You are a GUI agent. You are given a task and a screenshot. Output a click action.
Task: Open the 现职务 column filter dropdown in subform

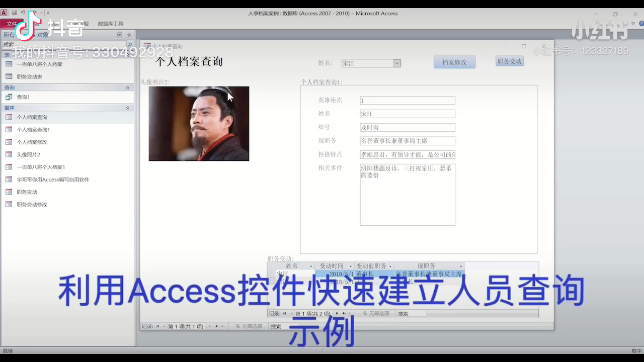click(461, 266)
